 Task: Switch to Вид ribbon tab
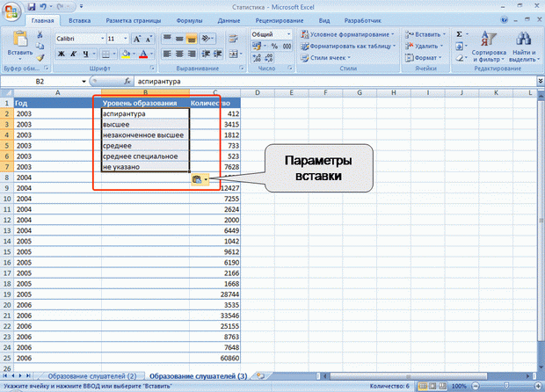(x=324, y=20)
